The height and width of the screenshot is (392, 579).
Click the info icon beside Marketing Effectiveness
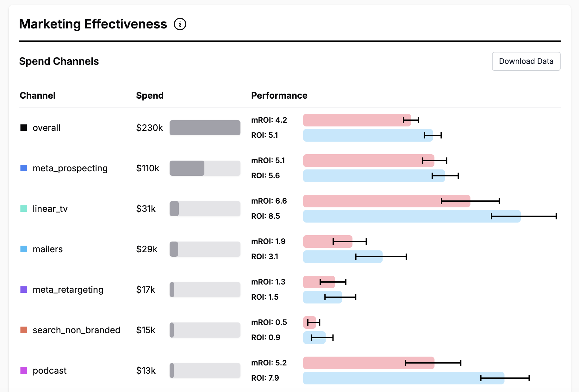(180, 24)
